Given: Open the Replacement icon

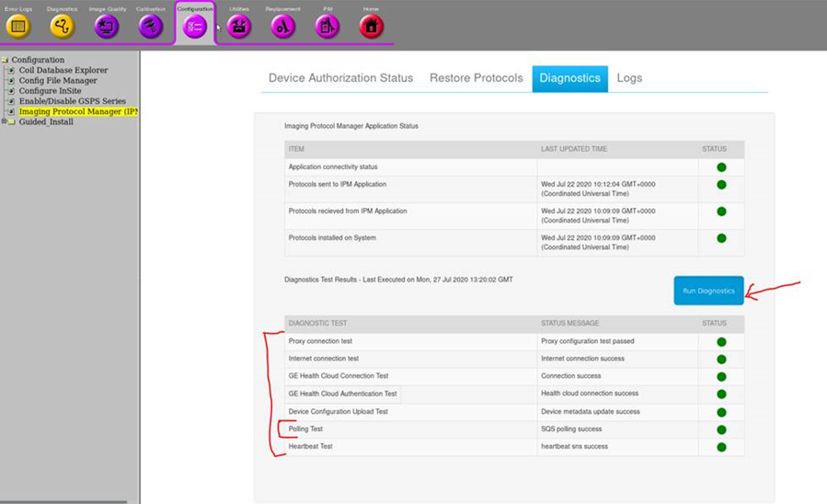Looking at the screenshot, I should pos(282,26).
